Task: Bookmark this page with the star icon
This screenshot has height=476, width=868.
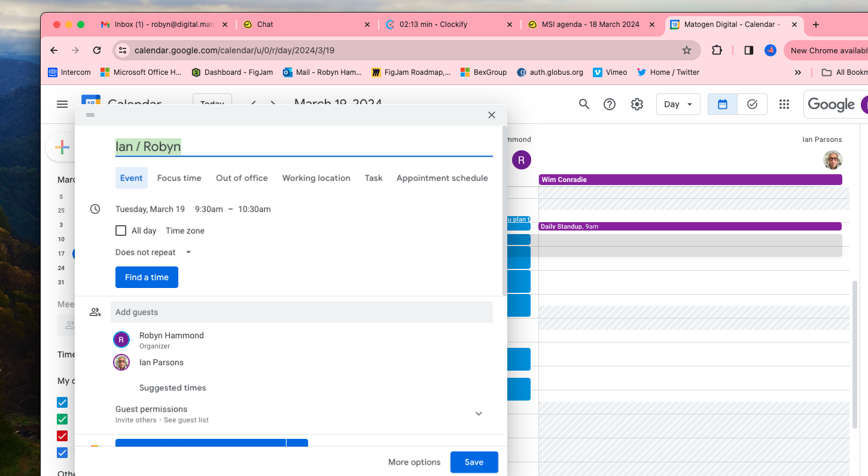Action: pyautogui.click(x=686, y=50)
